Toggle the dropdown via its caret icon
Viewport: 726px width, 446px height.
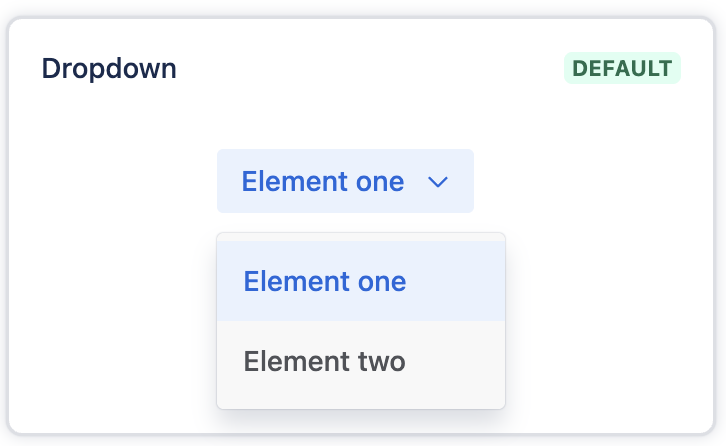coord(437,182)
